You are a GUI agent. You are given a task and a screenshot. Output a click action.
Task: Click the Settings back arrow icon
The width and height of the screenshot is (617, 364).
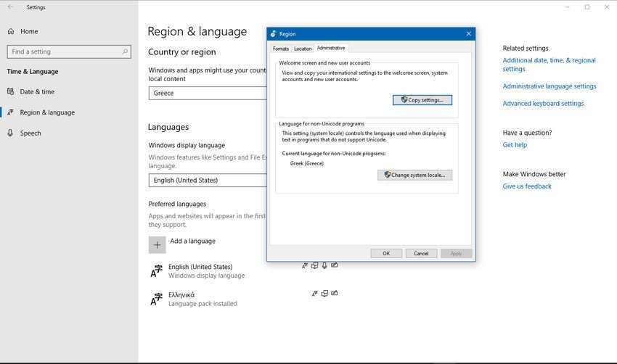[x=10, y=7]
